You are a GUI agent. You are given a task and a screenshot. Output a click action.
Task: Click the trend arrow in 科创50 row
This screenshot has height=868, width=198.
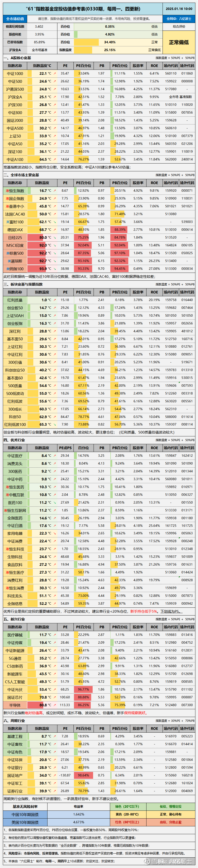point(55,417)
